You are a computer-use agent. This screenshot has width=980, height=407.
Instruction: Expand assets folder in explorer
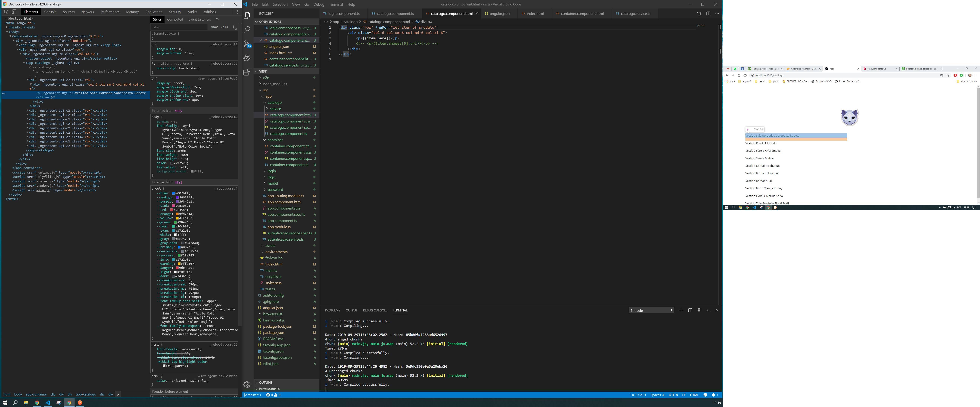(270, 246)
